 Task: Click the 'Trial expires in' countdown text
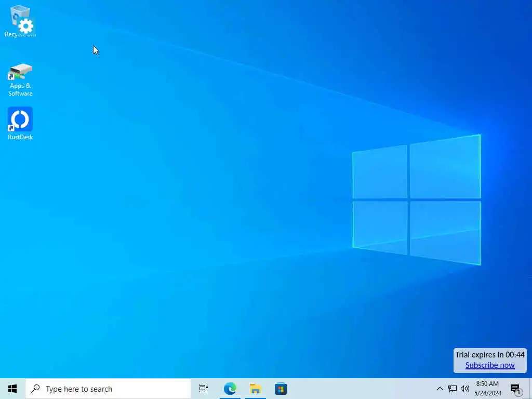(x=490, y=355)
